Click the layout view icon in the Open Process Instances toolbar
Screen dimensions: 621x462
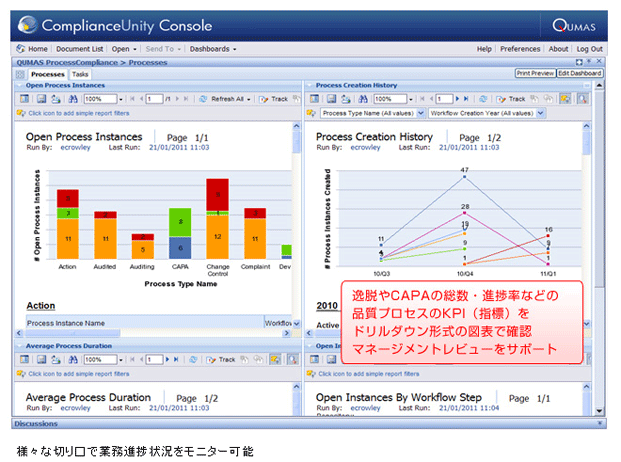coord(25,99)
